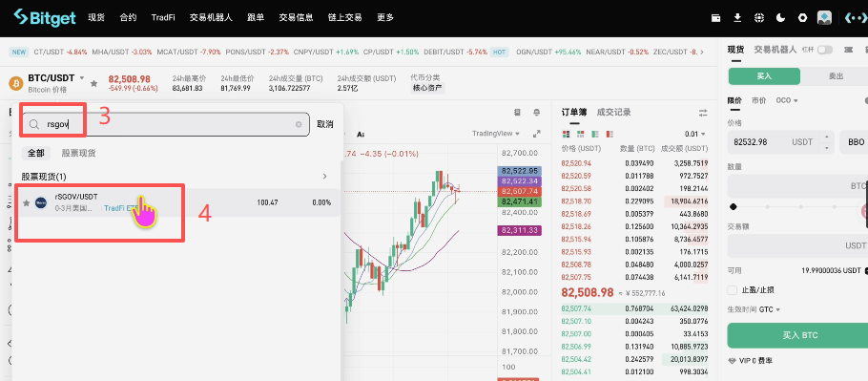The width and height of the screenshot is (868, 381).
Task: Switch to the 市价 order tab
Action: [759, 101]
